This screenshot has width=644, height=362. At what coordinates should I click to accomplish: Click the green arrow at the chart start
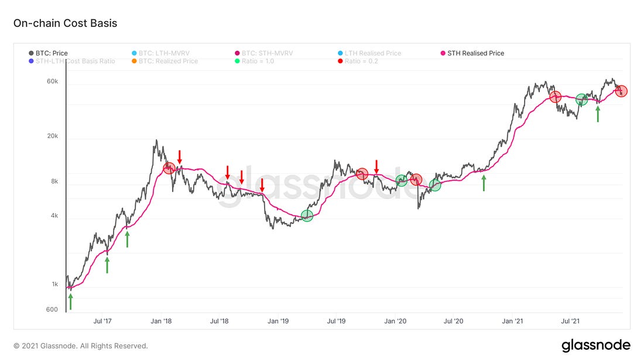point(71,301)
